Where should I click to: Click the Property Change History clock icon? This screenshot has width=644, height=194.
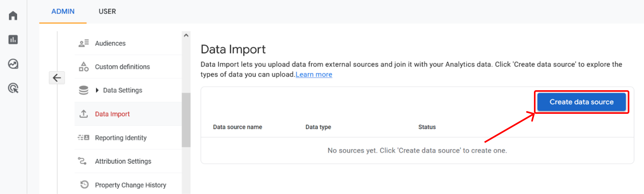tap(84, 185)
